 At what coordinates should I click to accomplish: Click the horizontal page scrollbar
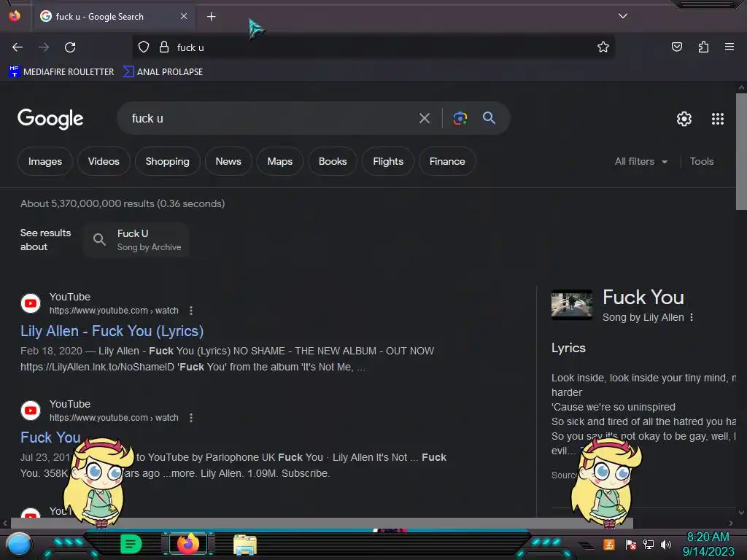(x=322, y=523)
